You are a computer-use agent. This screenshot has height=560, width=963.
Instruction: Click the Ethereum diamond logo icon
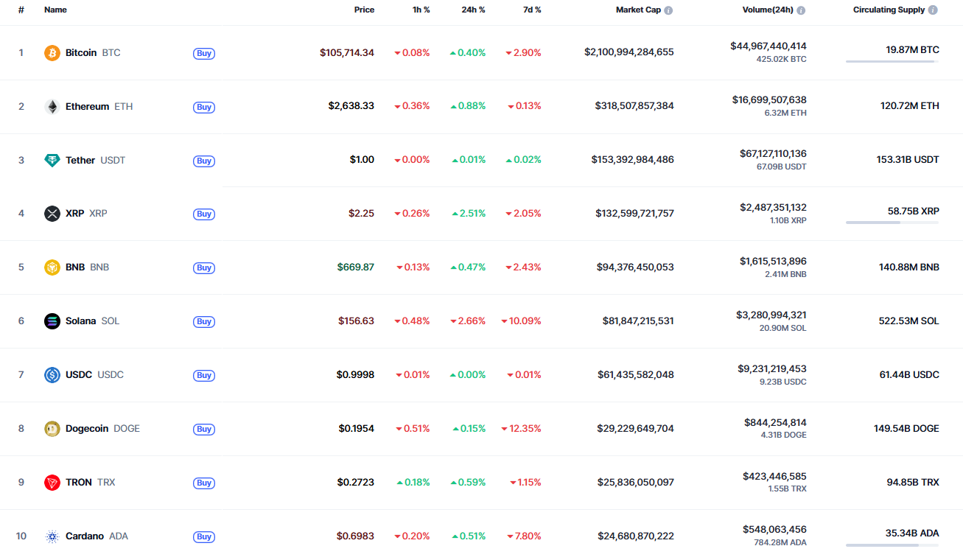point(52,107)
